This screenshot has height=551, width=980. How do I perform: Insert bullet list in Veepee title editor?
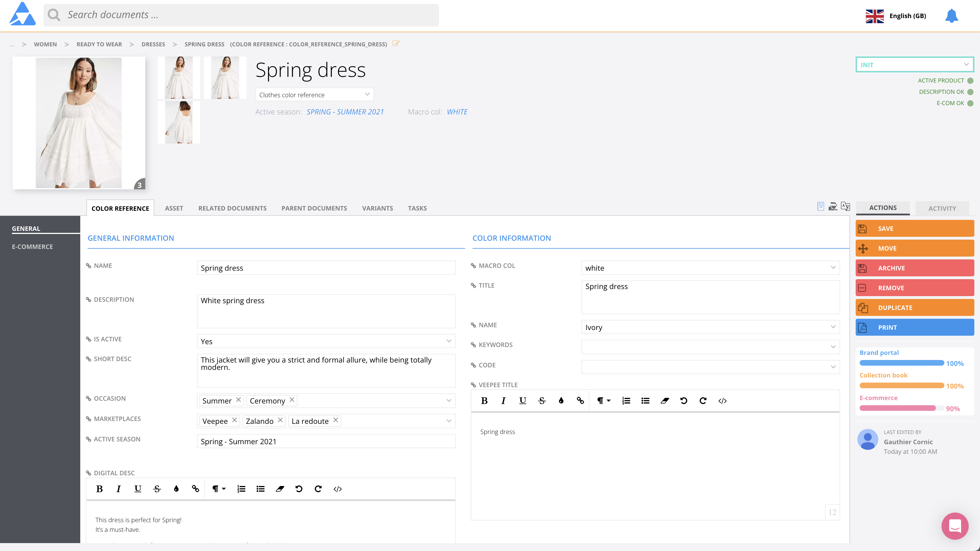pyautogui.click(x=645, y=401)
